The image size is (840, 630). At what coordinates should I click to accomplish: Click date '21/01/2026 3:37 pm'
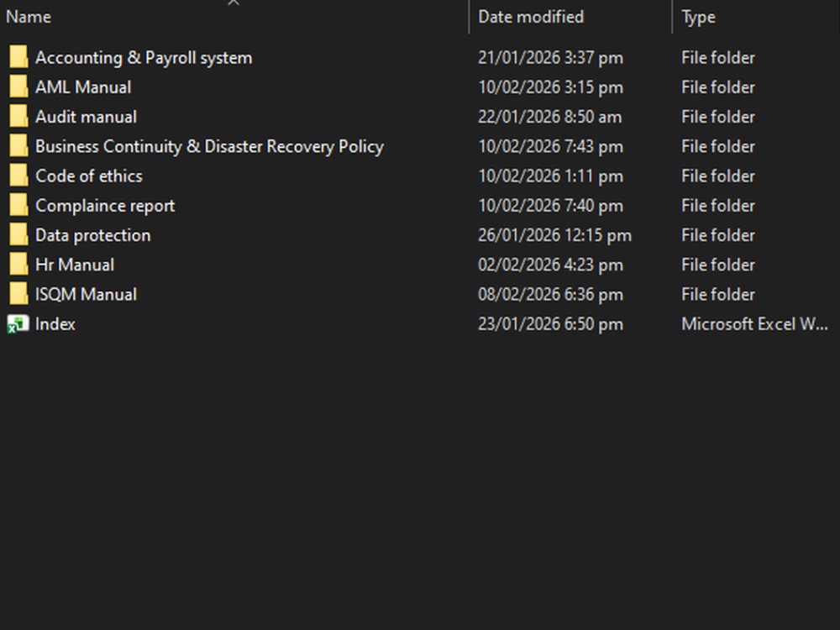[x=551, y=58]
